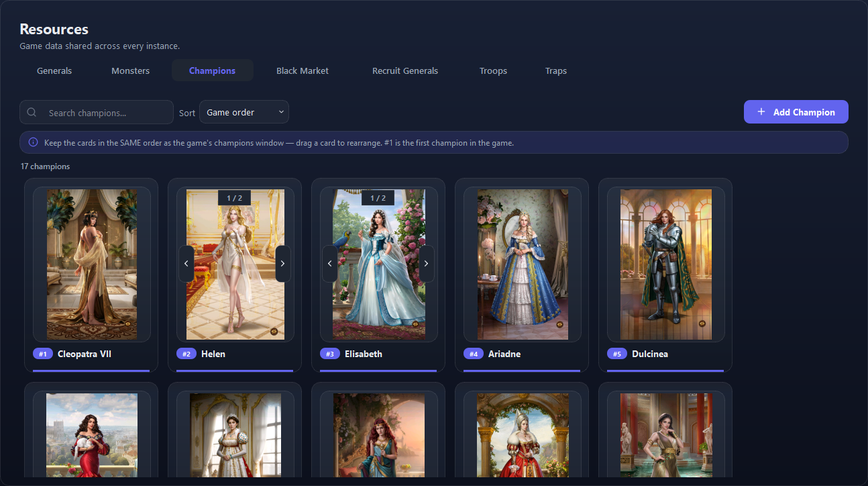
Task: Click the Add Champion button
Action: tap(796, 112)
